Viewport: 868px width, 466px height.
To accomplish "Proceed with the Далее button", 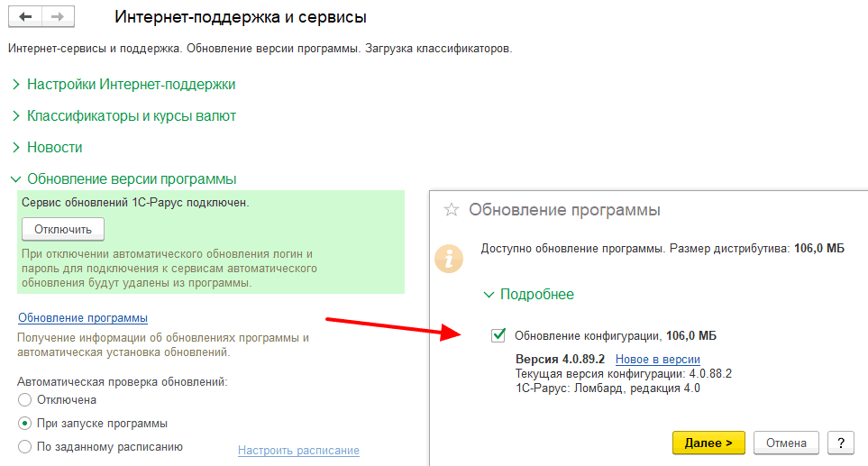I will click(708, 443).
